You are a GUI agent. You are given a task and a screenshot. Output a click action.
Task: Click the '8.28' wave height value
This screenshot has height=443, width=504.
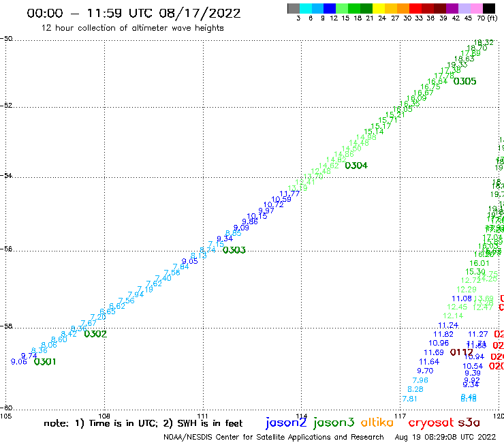415,390
